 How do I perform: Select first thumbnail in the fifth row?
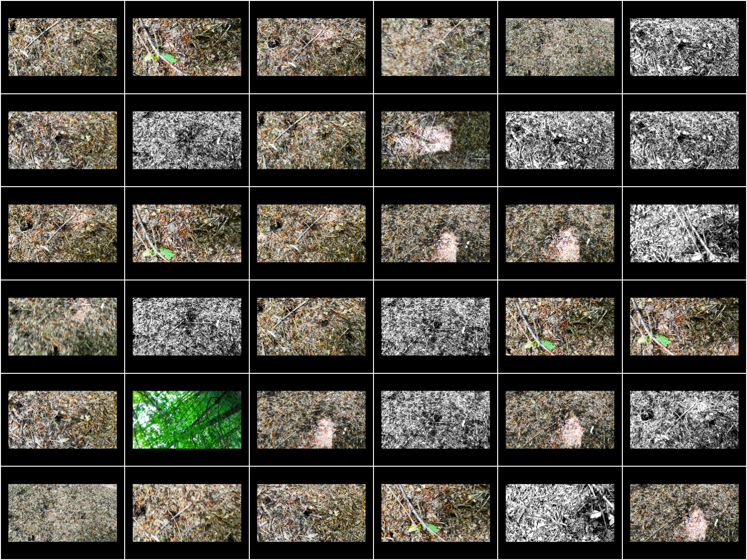click(63, 420)
